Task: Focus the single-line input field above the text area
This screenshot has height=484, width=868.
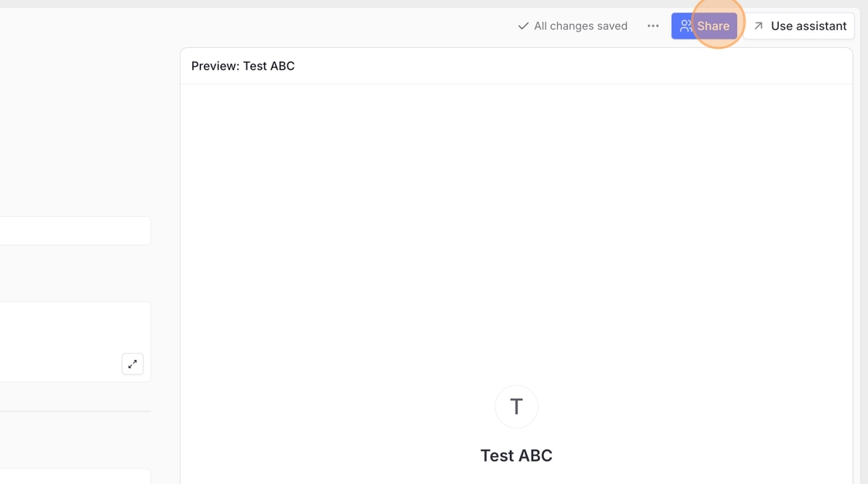Action: coord(74,231)
